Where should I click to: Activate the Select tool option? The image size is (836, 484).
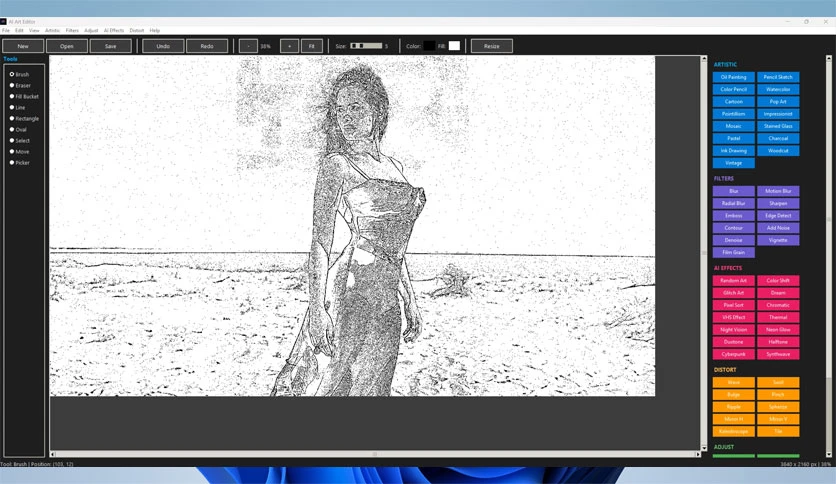(12, 140)
